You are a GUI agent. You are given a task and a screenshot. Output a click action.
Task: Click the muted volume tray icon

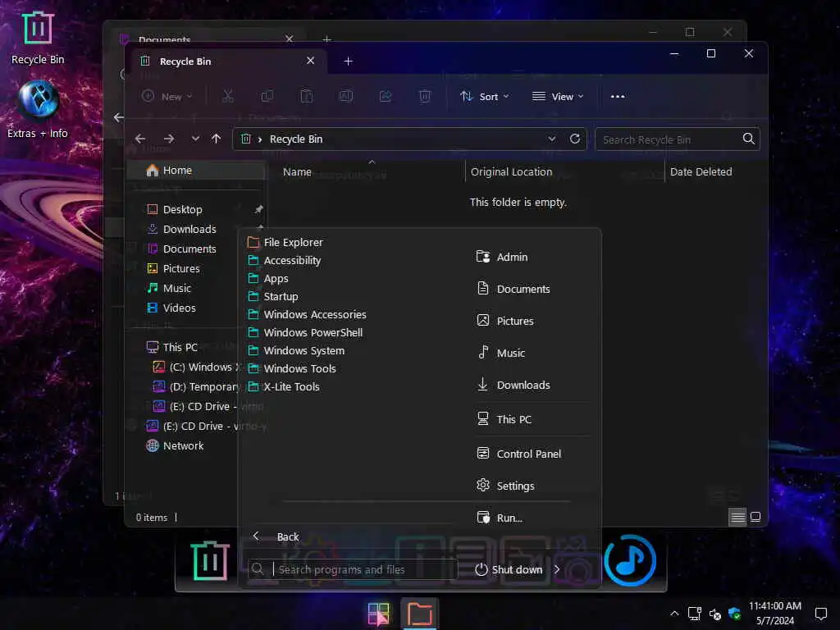(714, 614)
